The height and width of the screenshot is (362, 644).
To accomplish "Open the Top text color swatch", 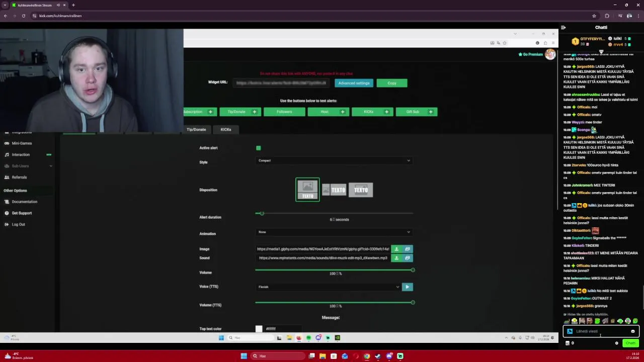I will click(x=259, y=329).
